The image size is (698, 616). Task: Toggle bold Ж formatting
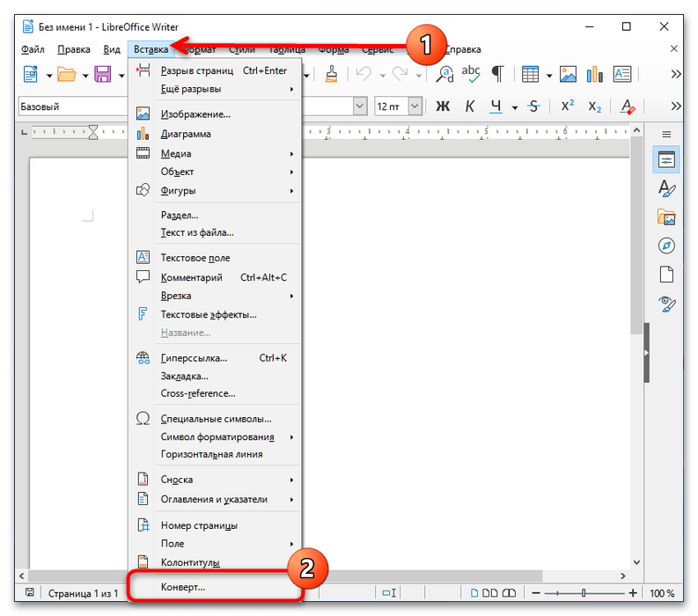tap(443, 106)
